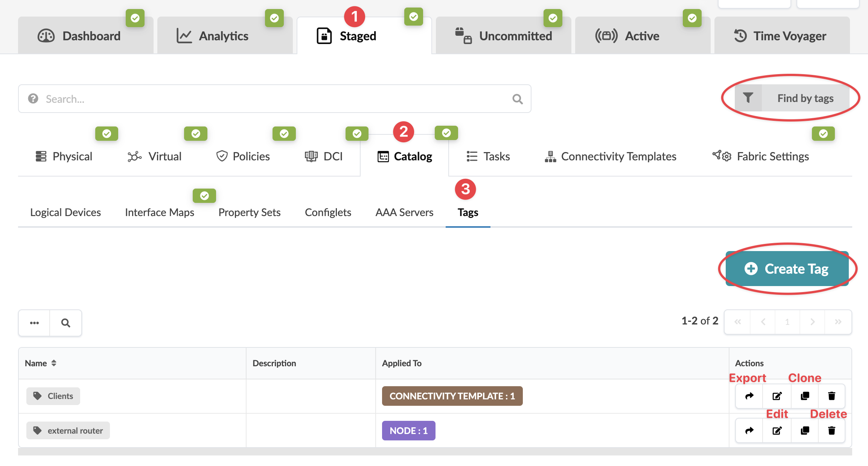This screenshot has width=868, height=466.
Task: Click the Find by tags filter icon
Action: pyautogui.click(x=748, y=98)
